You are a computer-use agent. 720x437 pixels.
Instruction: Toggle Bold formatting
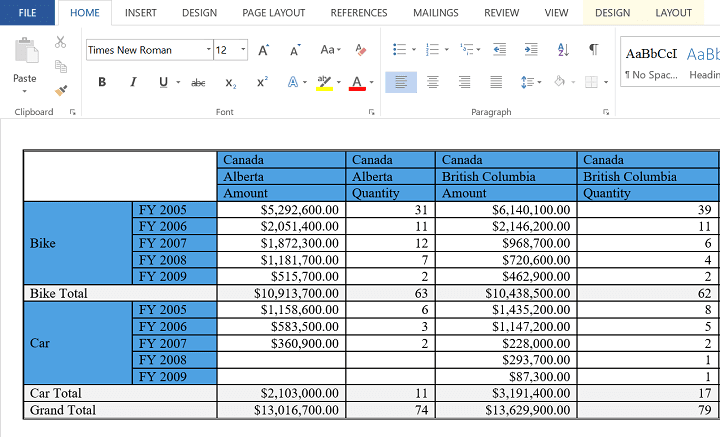coord(102,82)
